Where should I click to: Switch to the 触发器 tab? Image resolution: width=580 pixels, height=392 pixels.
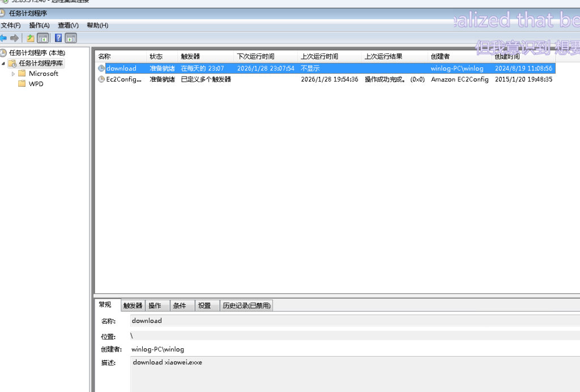click(x=133, y=305)
